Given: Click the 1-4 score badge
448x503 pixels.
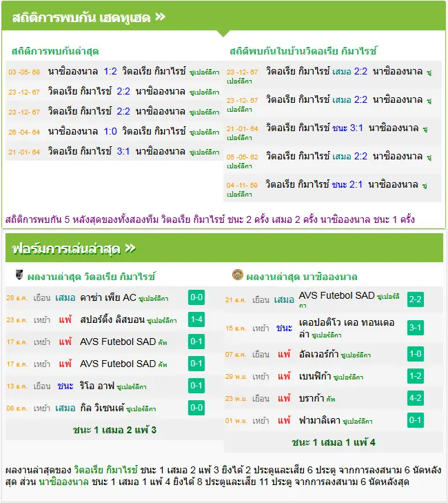Looking at the screenshot, I should tap(196, 319).
